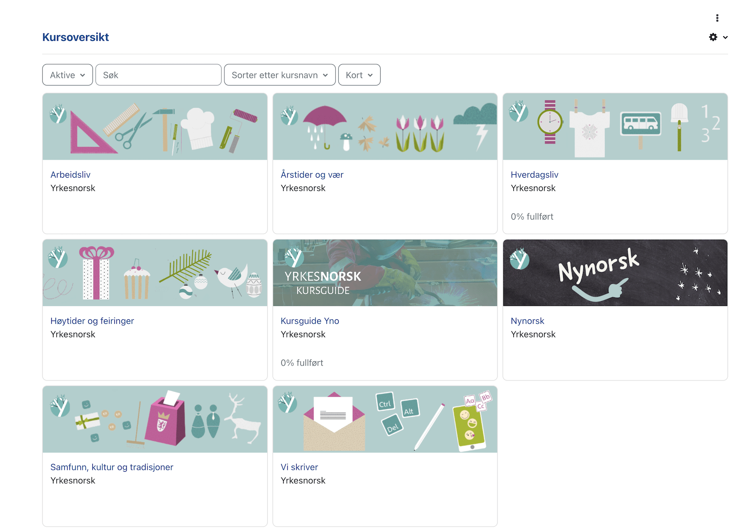Open the Vi skriver course link
This screenshot has height=532, width=756.
coord(299,467)
